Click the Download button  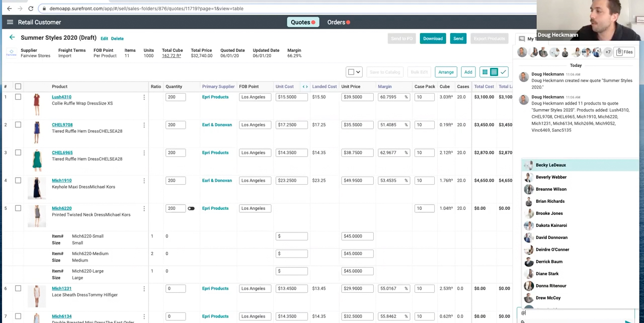click(x=433, y=39)
